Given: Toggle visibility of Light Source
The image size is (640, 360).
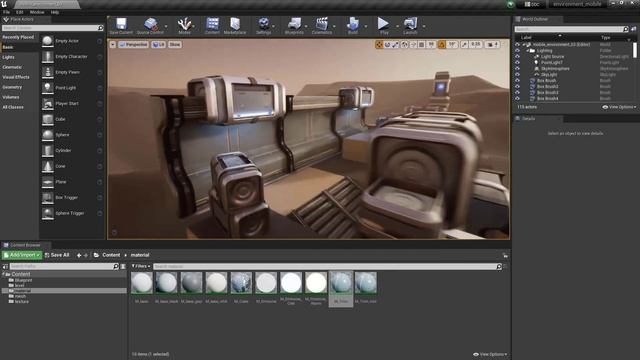Looking at the screenshot, I should coord(517,57).
